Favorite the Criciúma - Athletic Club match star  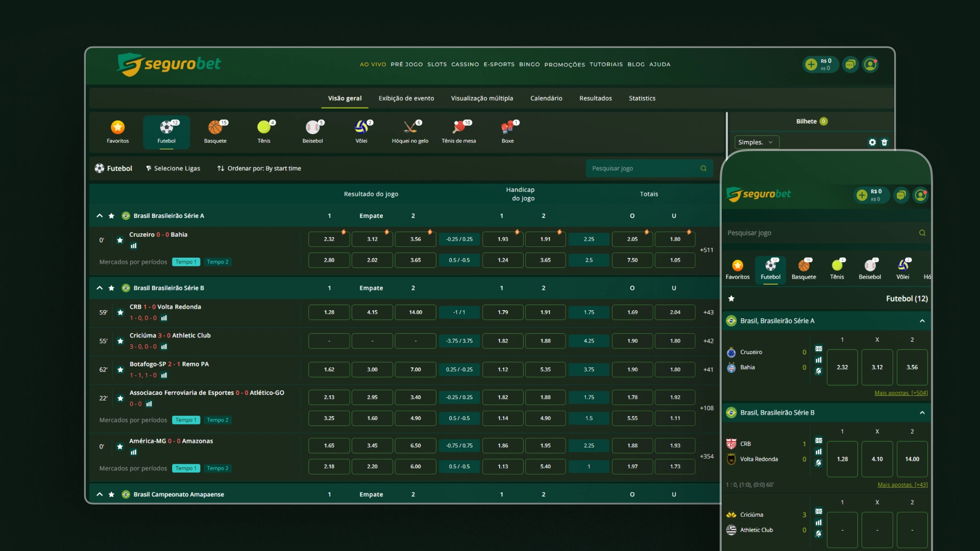click(120, 341)
